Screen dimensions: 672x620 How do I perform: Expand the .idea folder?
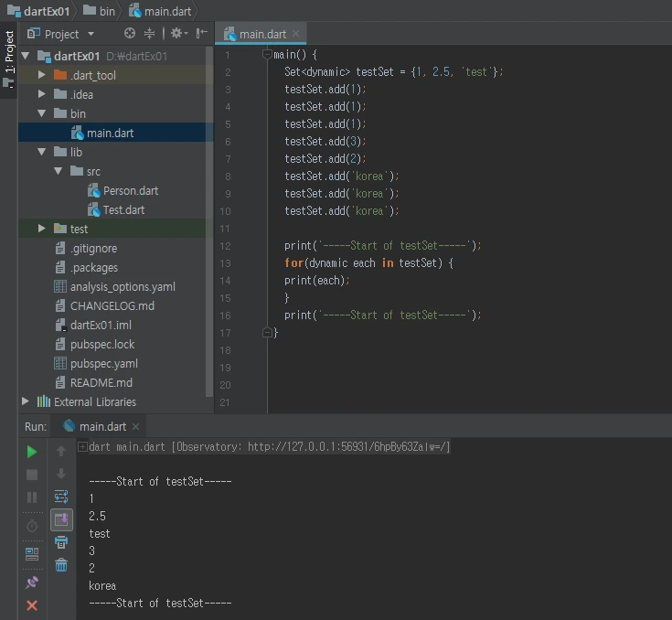coord(41,94)
